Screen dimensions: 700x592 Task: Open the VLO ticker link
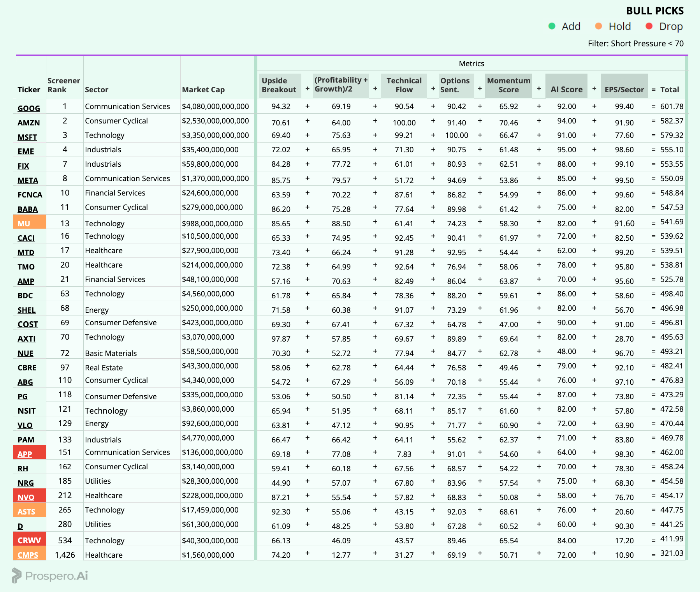coord(25,425)
